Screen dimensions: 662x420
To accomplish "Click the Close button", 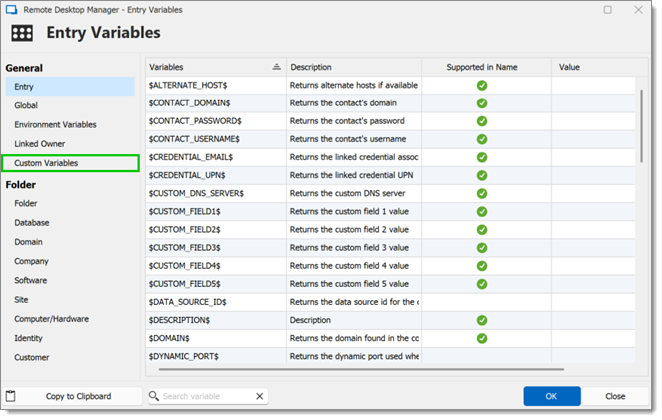I will [x=615, y=396].
